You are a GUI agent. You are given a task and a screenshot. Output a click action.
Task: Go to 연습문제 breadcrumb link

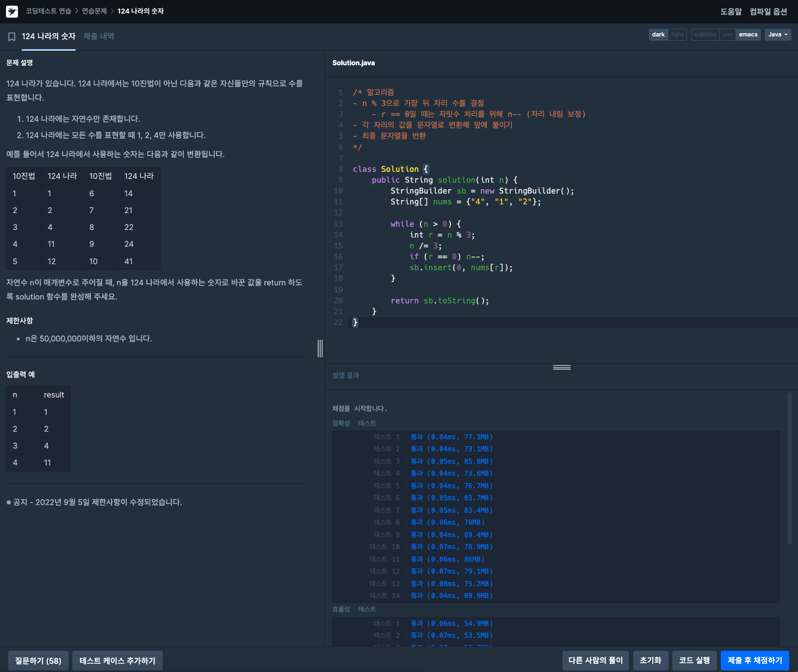tap(95, 11)
